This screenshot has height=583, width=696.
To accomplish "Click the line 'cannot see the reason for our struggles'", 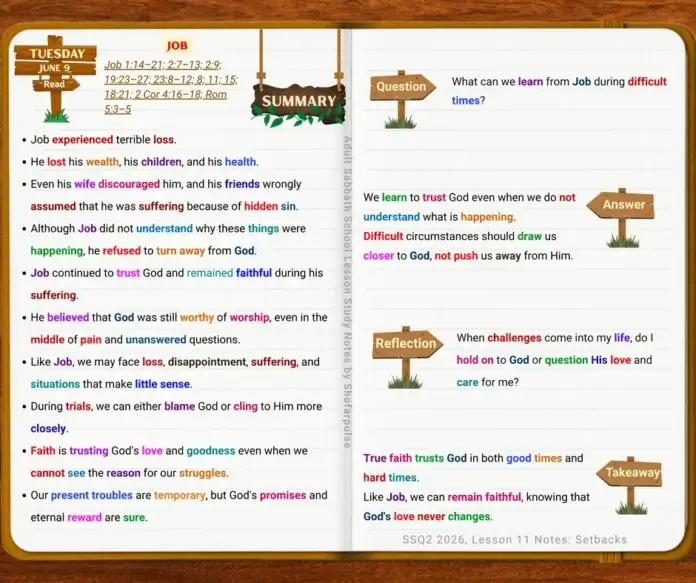I will coord(129,473).
